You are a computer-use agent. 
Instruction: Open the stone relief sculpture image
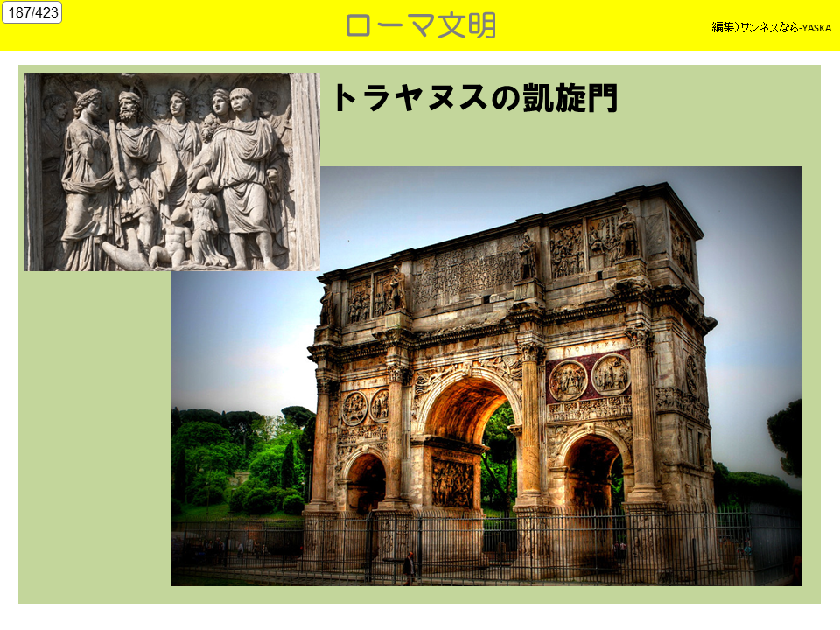point(171,172)
